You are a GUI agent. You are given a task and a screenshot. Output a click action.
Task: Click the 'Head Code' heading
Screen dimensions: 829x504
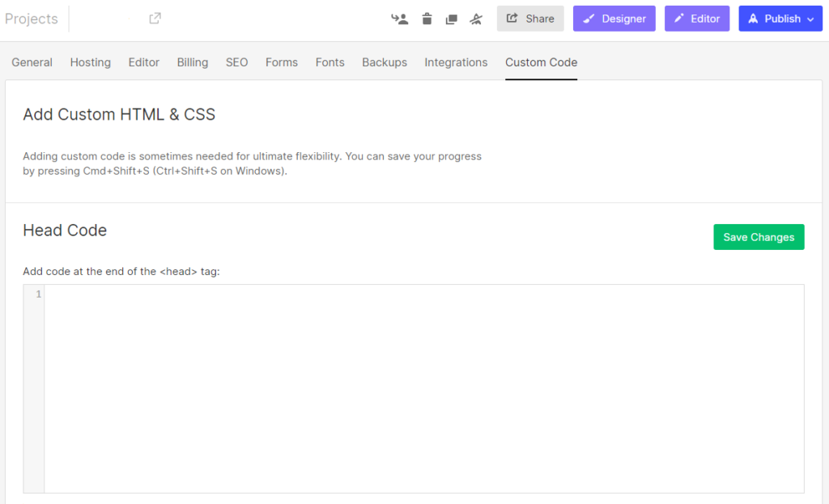pos(65,231)
